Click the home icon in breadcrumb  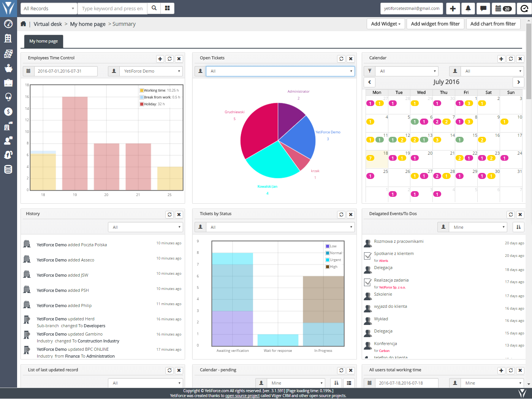[x=23, y=24]
